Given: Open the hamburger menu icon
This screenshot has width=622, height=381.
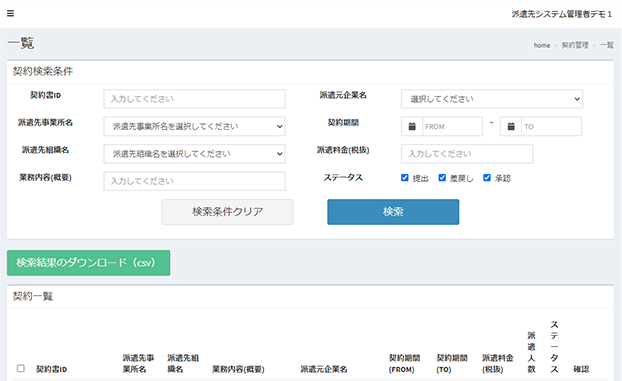Looking at the screenshot, I should tap(10, 13).
